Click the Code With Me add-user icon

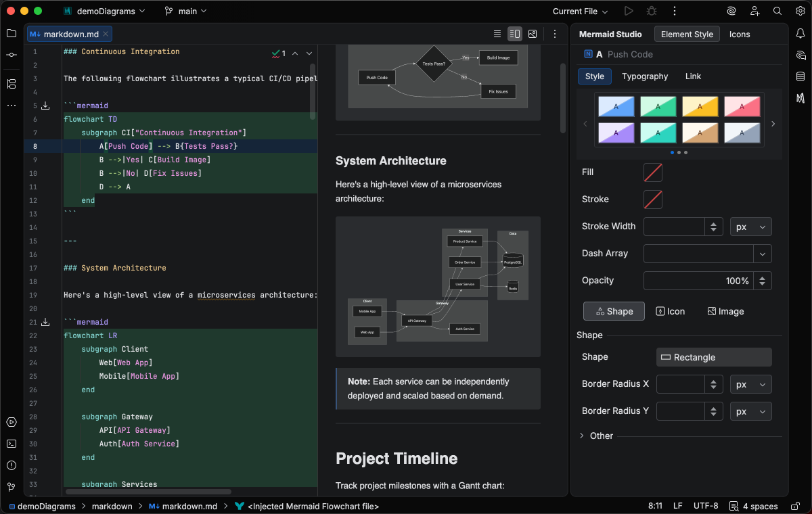click(754, 11)
